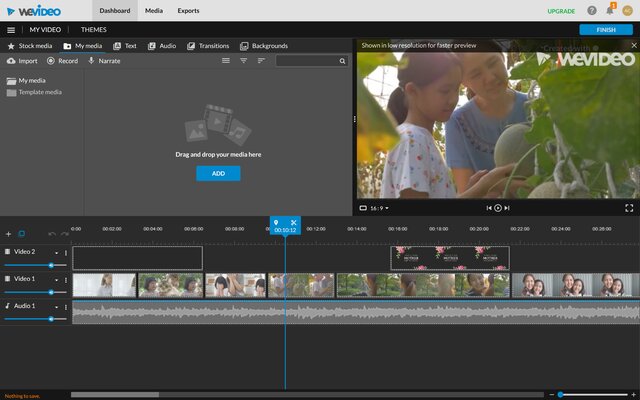This screenshot has height=400, width=640.
Task: Play the video preview
Action: coord(498,208)
